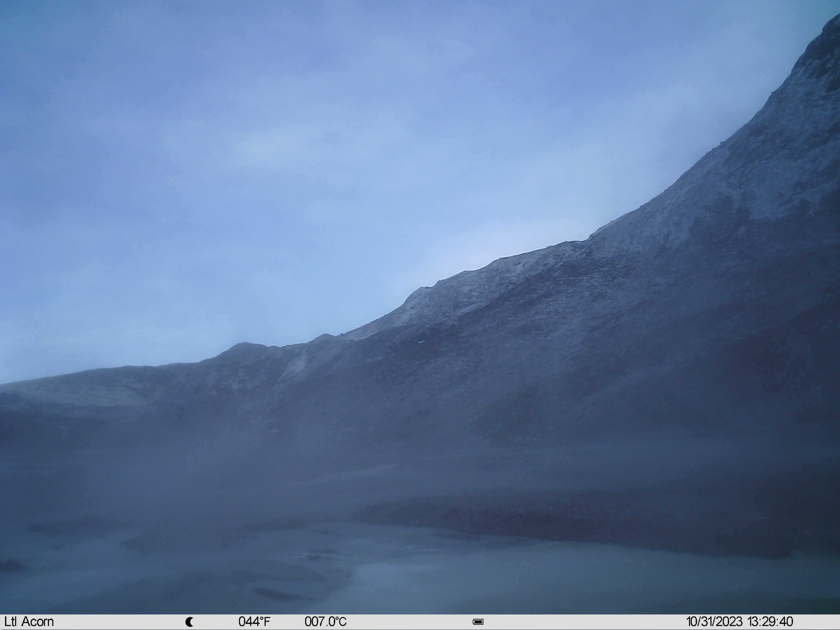
Task: Click the 044°F temperature reading
Action: (x=255, y=622)
